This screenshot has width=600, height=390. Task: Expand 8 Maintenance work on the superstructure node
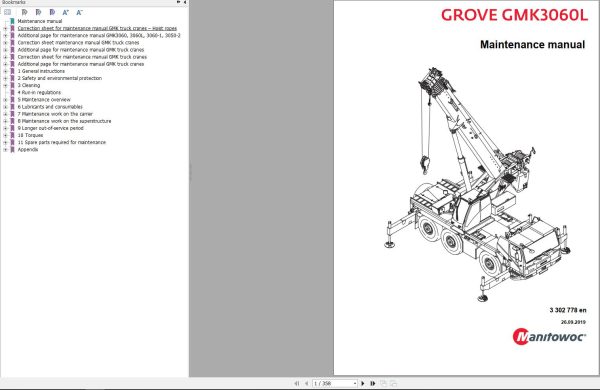[5, 121]
